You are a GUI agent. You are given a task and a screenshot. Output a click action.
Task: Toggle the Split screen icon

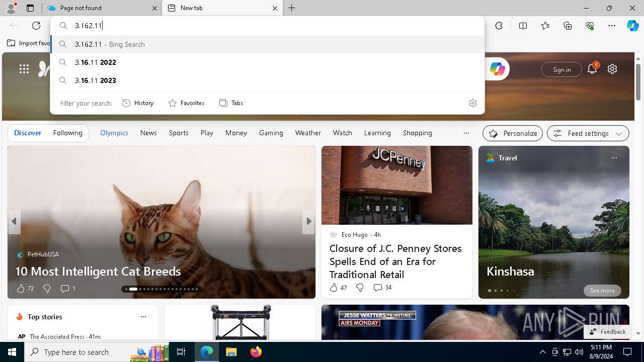pos(523,26)
